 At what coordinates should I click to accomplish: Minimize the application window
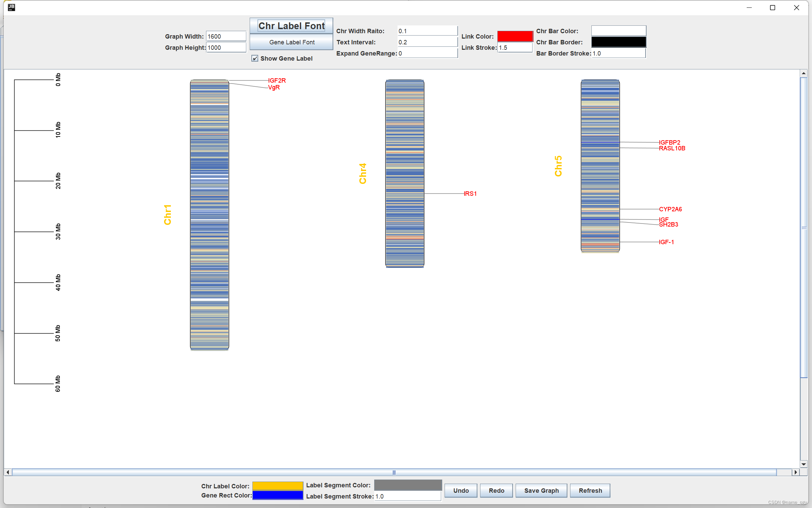(749, 7)
